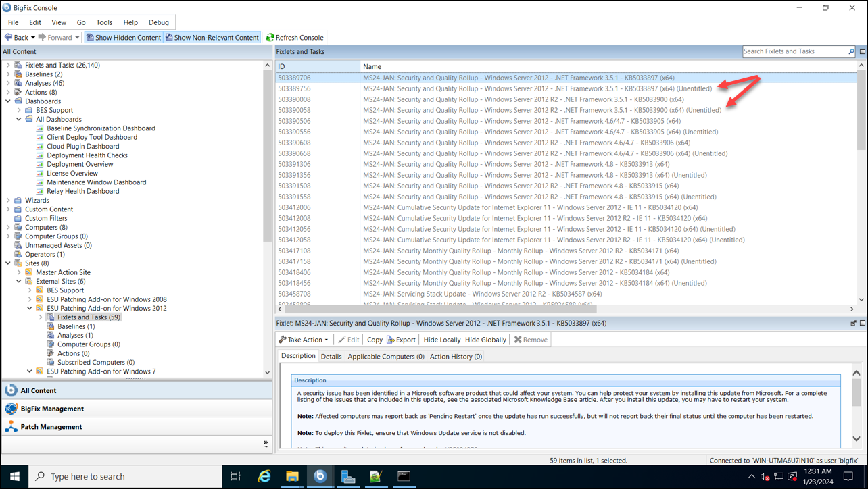Click the Refresh Console icon
This screenshot has height=489, width=868.
click(270, 38)
